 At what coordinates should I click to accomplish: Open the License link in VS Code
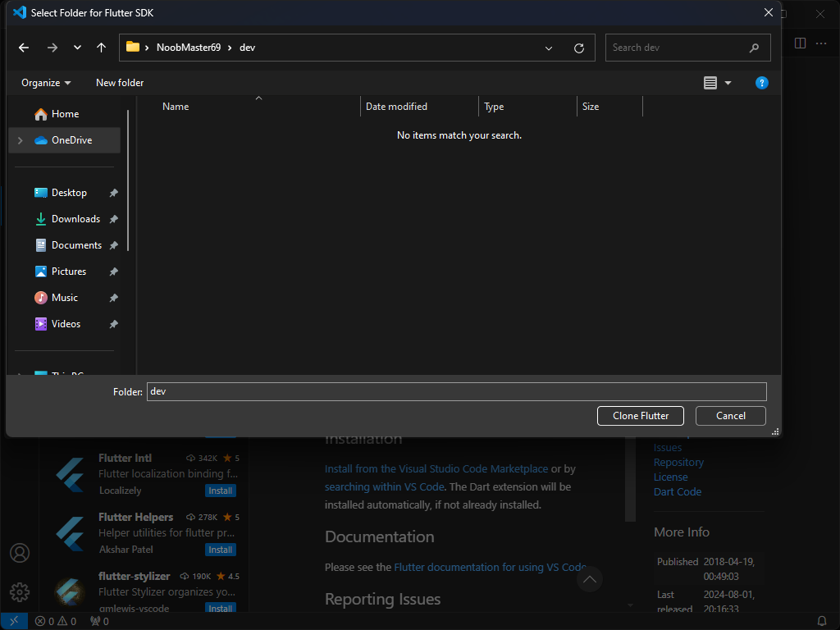point(670,477)
